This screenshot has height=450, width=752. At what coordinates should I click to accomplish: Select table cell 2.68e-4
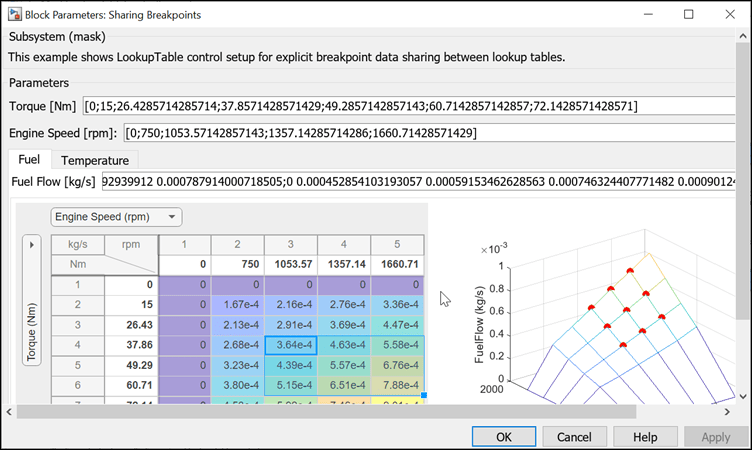[x=237, y=345]
